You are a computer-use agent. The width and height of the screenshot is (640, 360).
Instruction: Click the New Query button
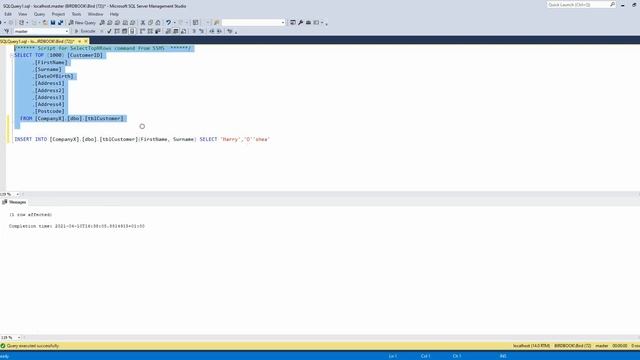[x=82, y=22]
